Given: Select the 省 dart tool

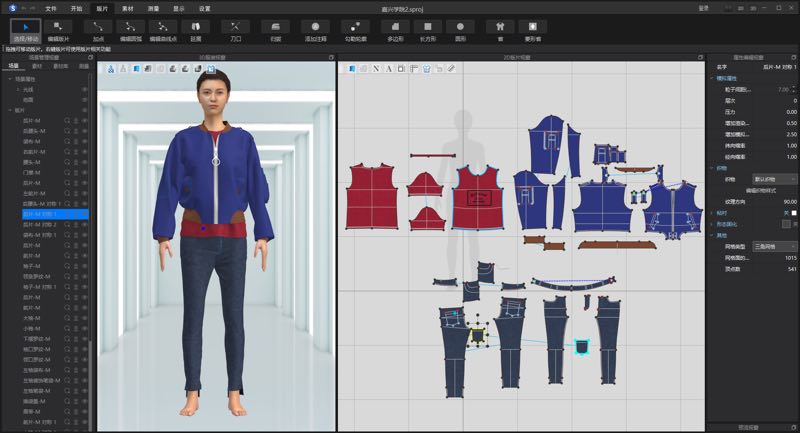Looking at the screenshot, I should [x=500, y=31].
